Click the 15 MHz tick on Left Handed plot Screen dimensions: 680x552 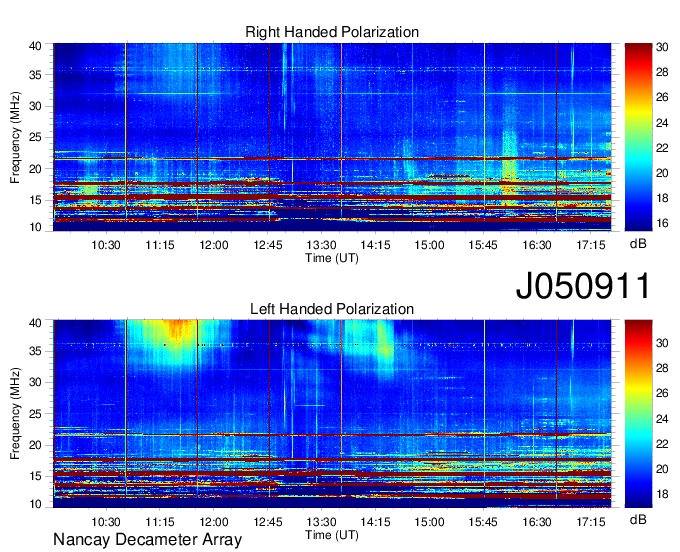click(x=36, y=477)
